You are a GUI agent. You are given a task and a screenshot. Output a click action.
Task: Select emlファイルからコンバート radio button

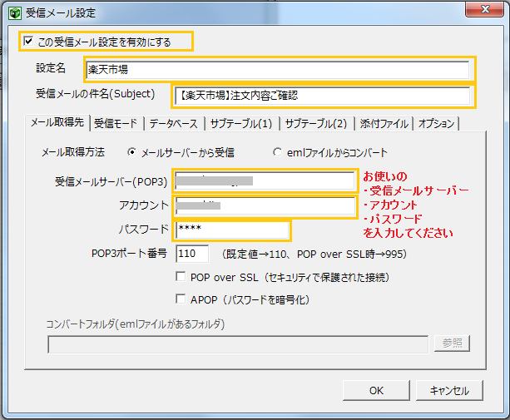[277, 152]
